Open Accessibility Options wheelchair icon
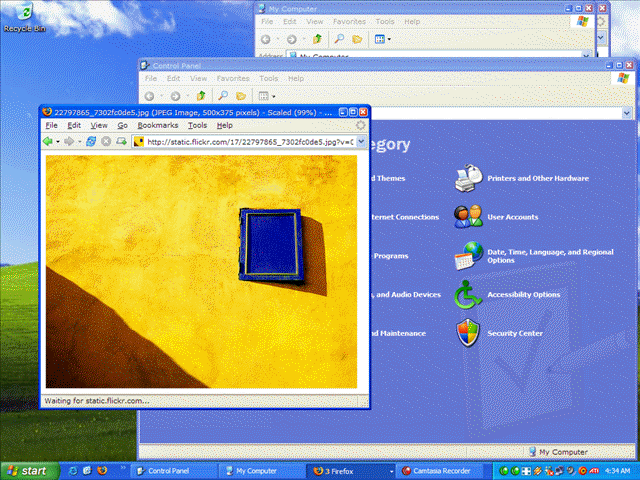 point(467,294)
